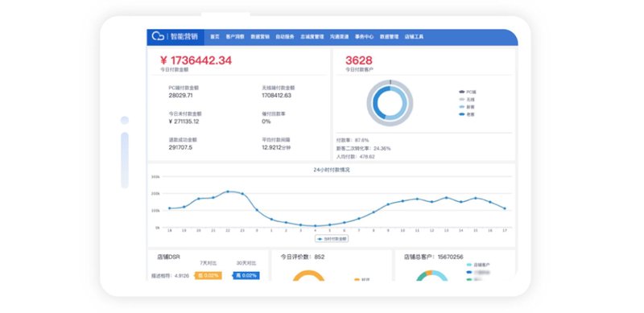Click the cloud logo icon in the header

pyautogui.click(x=158, y=36)
